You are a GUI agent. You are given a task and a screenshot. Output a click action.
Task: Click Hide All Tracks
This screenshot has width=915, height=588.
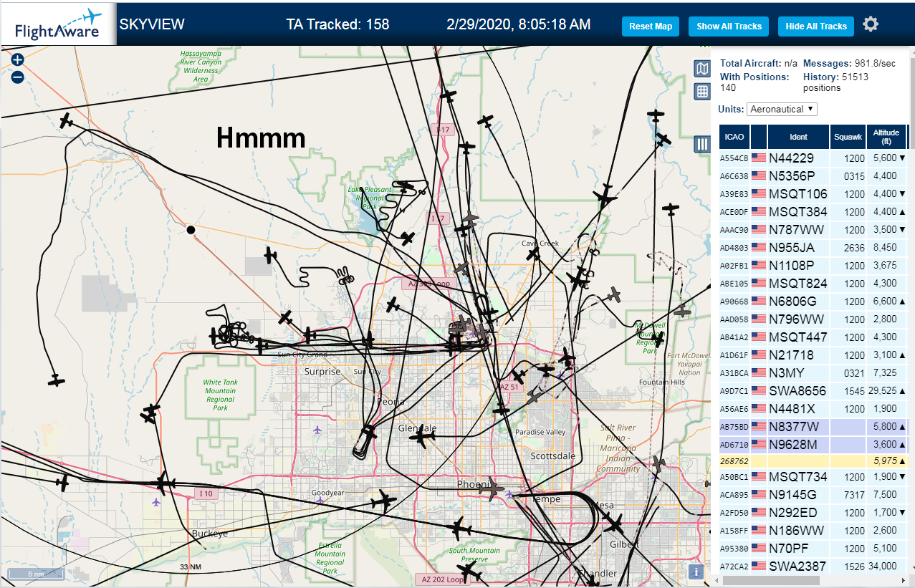pos(816,26)
